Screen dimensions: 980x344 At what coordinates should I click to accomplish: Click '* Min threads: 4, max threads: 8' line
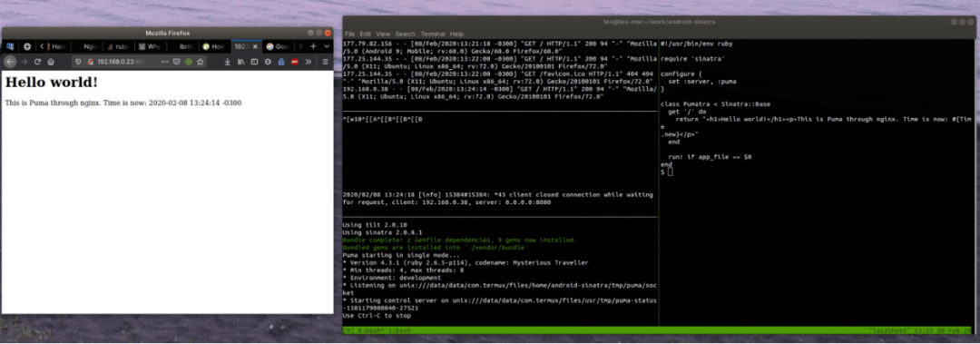(x=403, y=270)
